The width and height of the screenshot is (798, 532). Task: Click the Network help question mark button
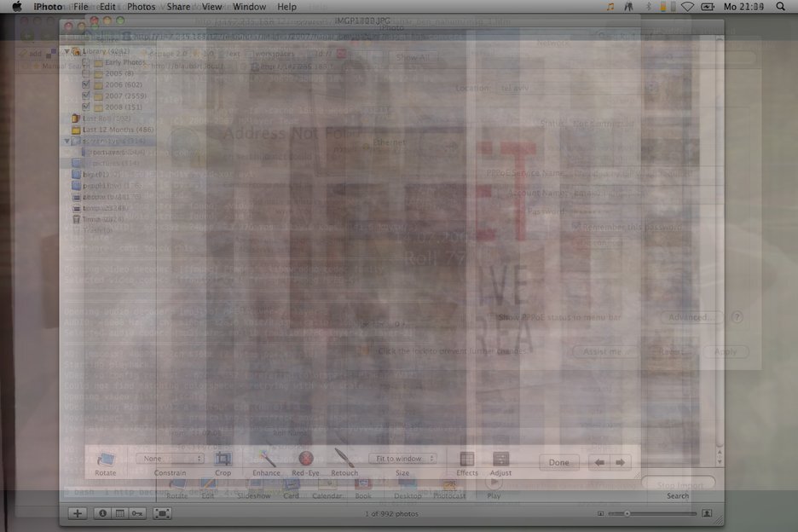[x=737, y=317]
